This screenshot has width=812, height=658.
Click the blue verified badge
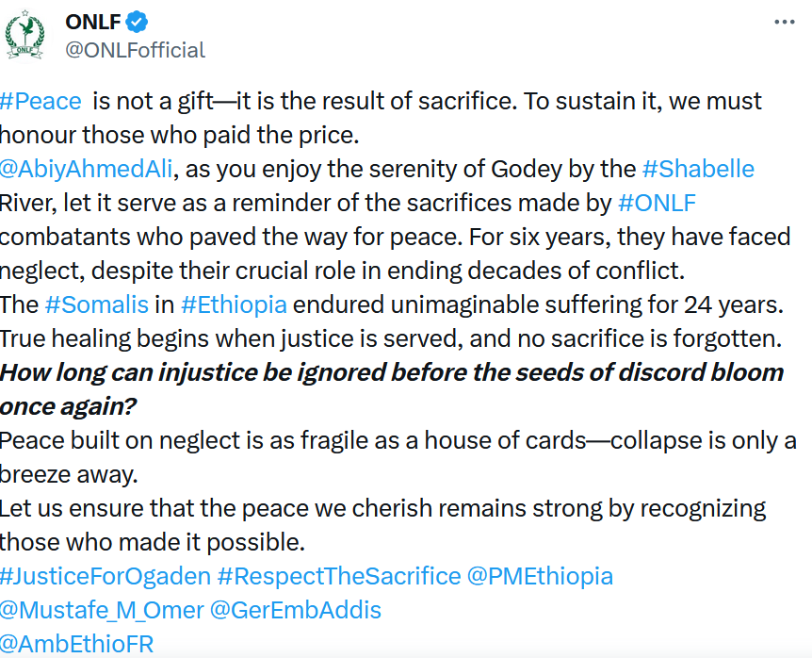click(x=137, y=22)
